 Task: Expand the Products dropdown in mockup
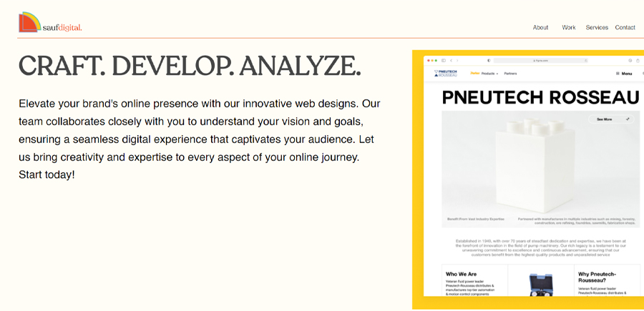(490, 73)
